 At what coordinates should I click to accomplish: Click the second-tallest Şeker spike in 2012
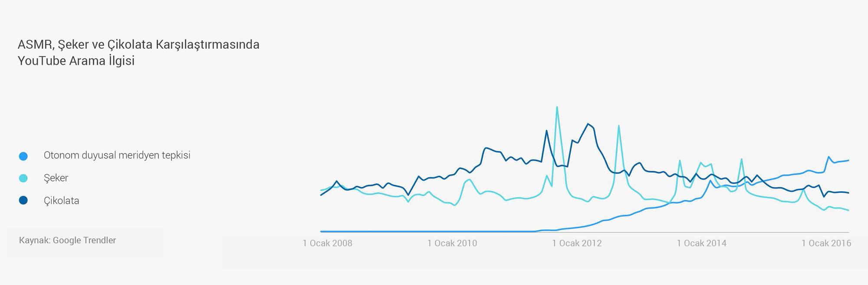[618, 126]
